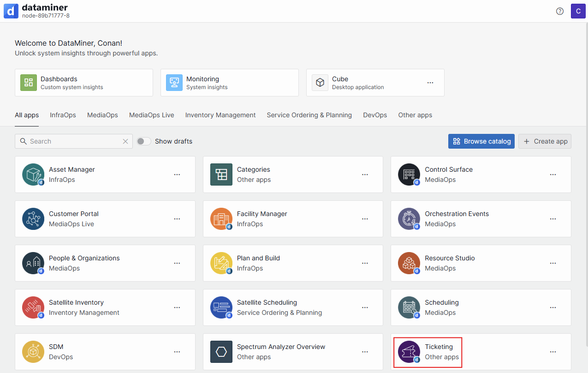Open Scheduling more options menu
The height and width of the screenshot is (373, 588).
(553, 307)
